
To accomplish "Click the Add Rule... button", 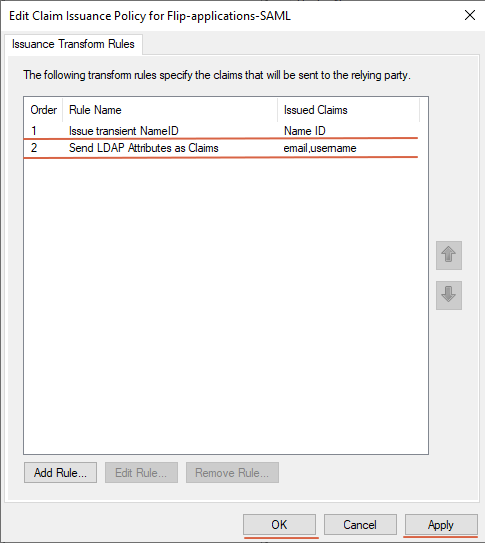I will coord(60,472).
